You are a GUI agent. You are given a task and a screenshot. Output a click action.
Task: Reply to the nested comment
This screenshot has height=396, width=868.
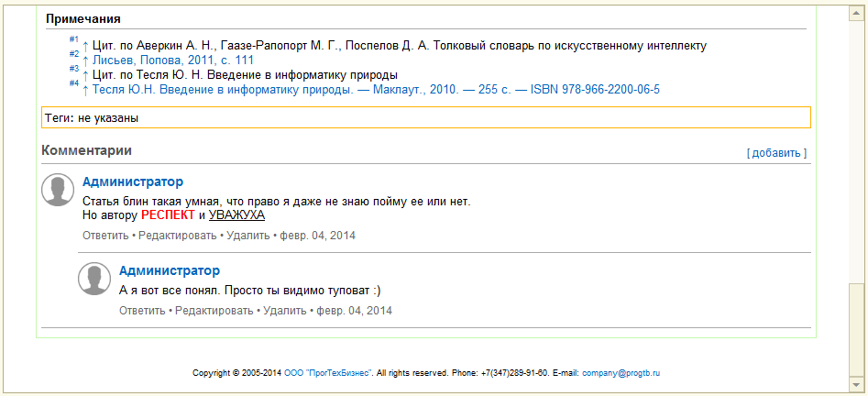pyautogui.click(x=142, y=311)
